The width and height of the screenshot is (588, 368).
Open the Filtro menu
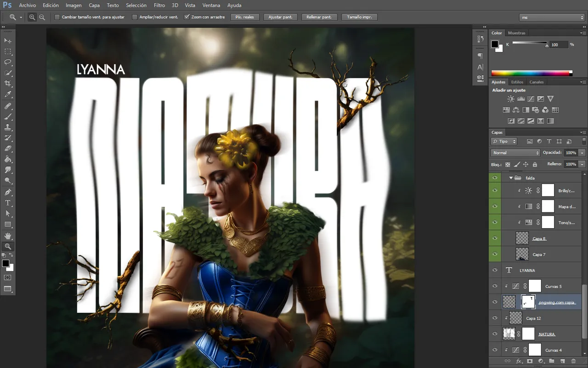tap(159, 6)
